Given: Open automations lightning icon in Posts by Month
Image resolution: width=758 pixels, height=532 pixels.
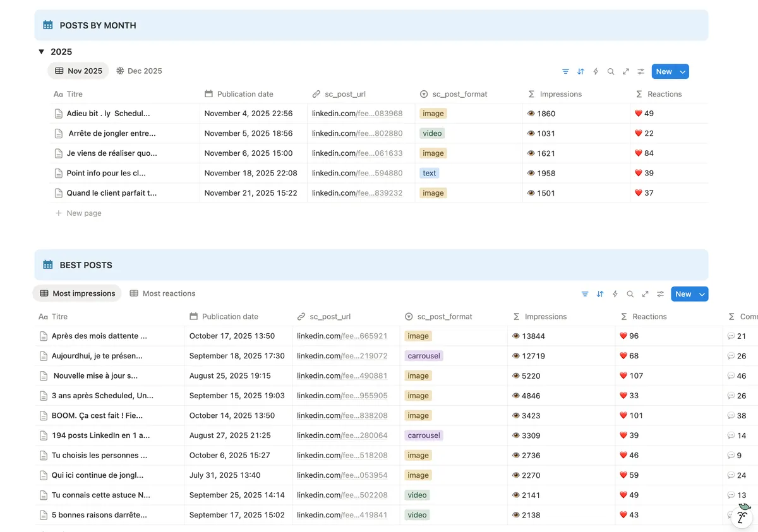Looking at the screenshot, I should point(596,72).
